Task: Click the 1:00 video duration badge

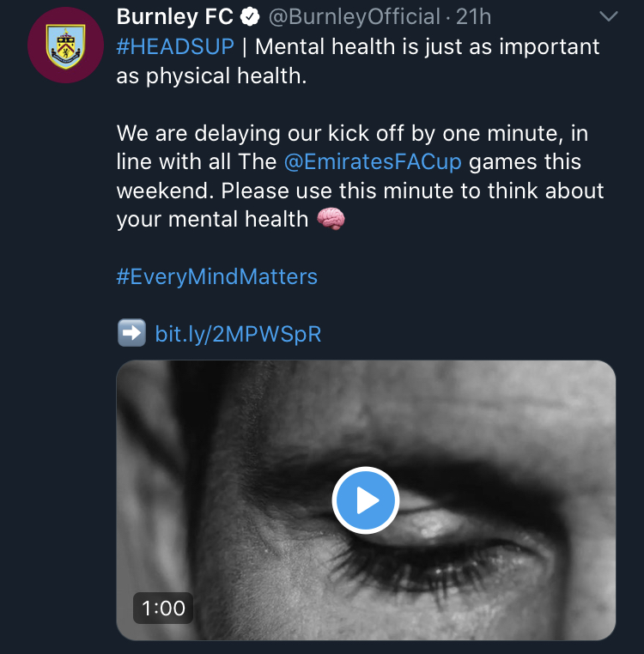Action: [x=163, y=609]
